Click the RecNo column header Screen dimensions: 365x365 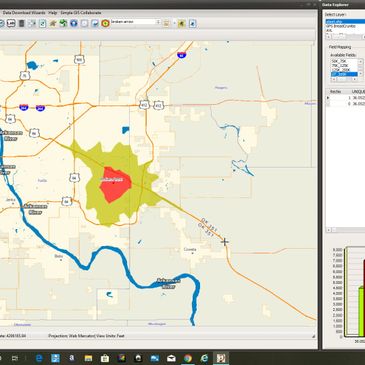pyautogui.click(x=335, y=92)
